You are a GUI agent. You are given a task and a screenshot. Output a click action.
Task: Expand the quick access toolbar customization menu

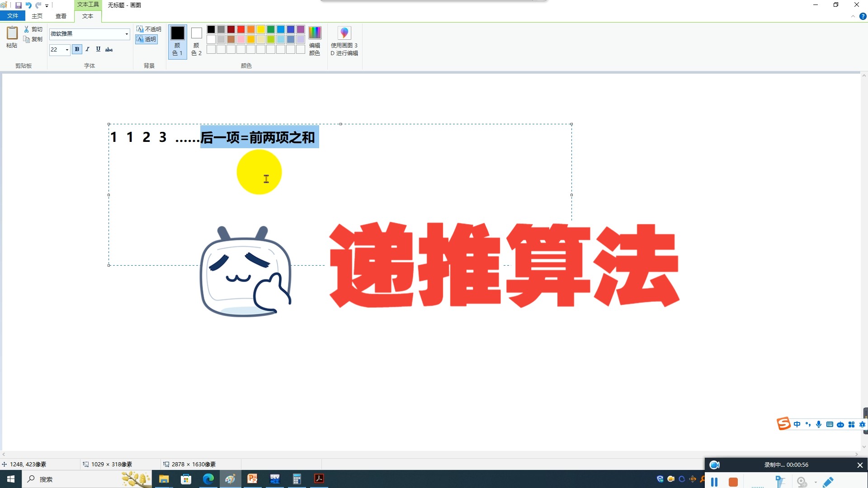coord(47,5)
